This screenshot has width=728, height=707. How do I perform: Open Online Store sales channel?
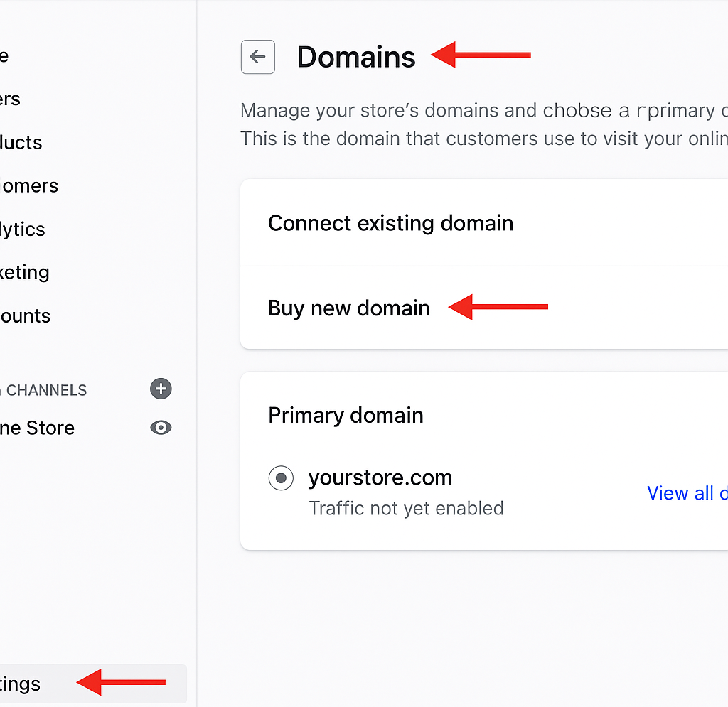[37, 428]
